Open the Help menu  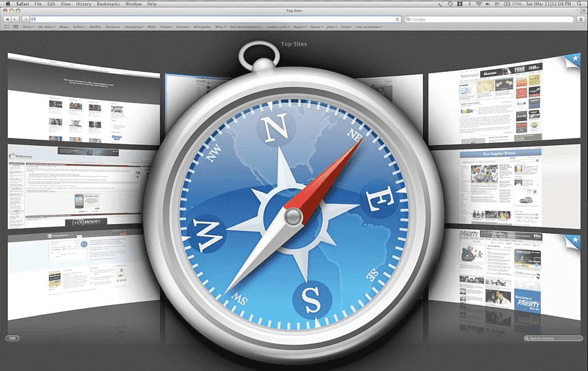(151, 4)
